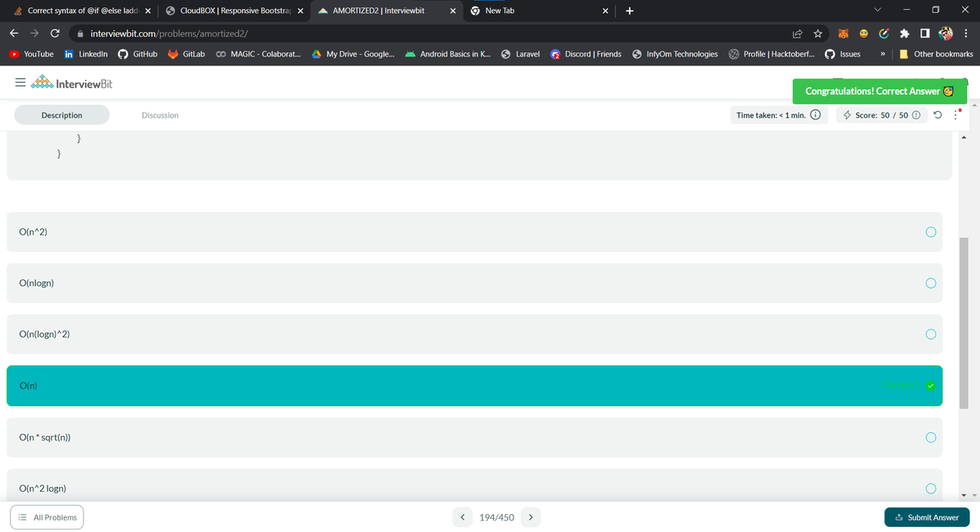980x532 pixels.
Task: Switch to the New Tab browser tab
Action: (539, 11)
